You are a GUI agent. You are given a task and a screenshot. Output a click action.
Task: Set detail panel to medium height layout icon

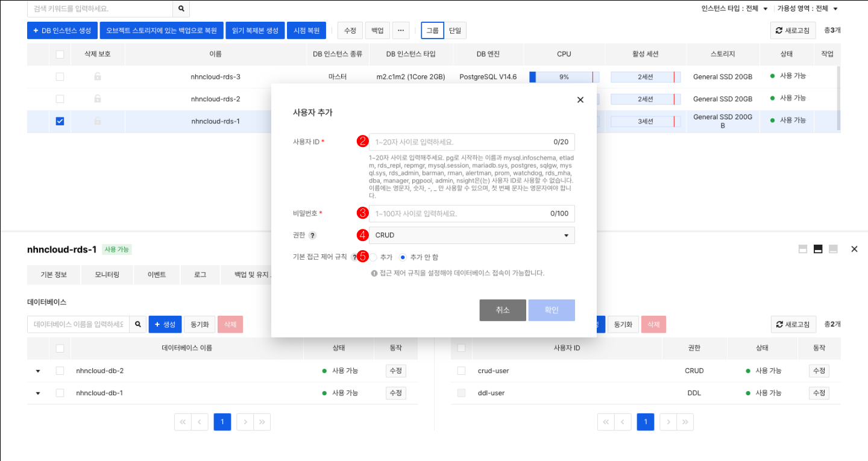click(x=818, y=249)
